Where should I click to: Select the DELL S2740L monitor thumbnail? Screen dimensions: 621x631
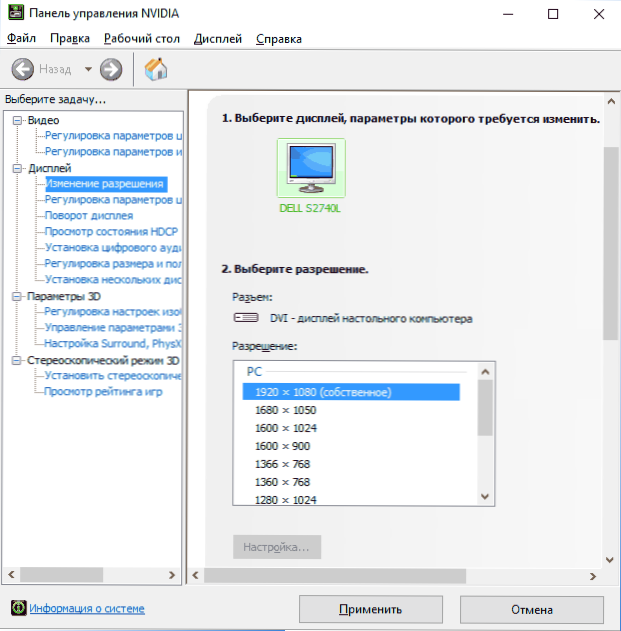pyautogui.click(x=311, y=168)
